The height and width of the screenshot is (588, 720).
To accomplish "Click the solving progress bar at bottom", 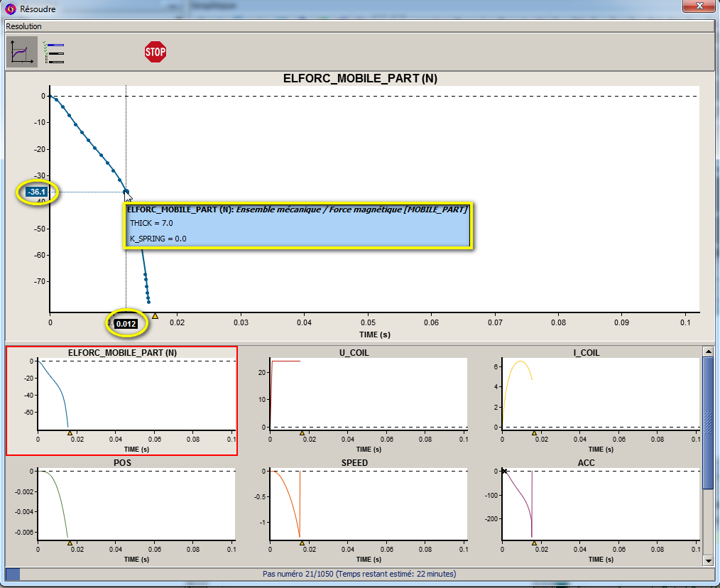I will [359, 574].
